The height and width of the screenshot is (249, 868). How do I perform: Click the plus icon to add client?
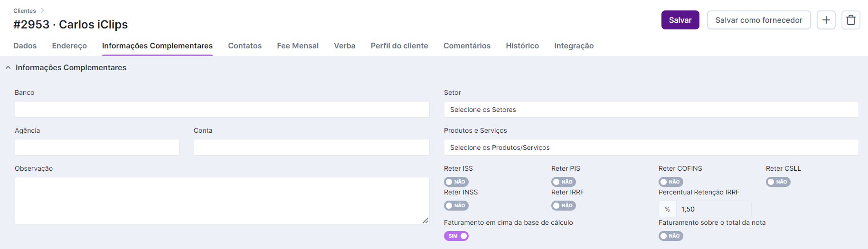tap(826, 20)
